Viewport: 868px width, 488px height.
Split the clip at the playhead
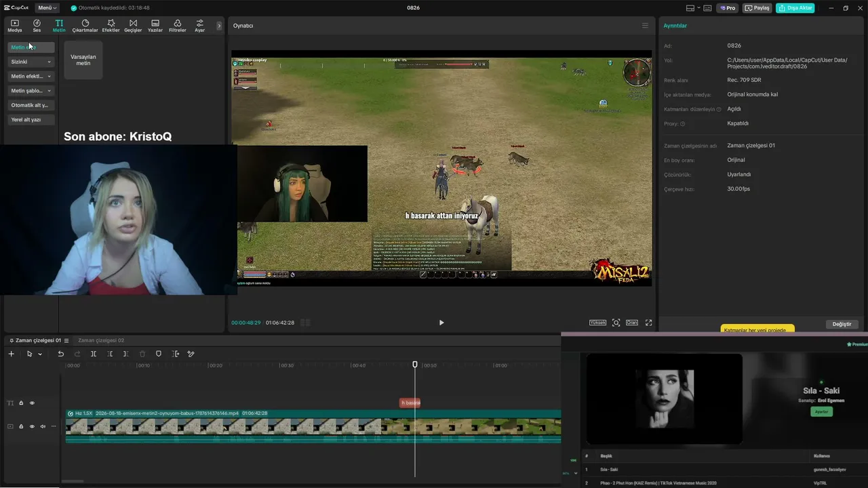(94, 354)
